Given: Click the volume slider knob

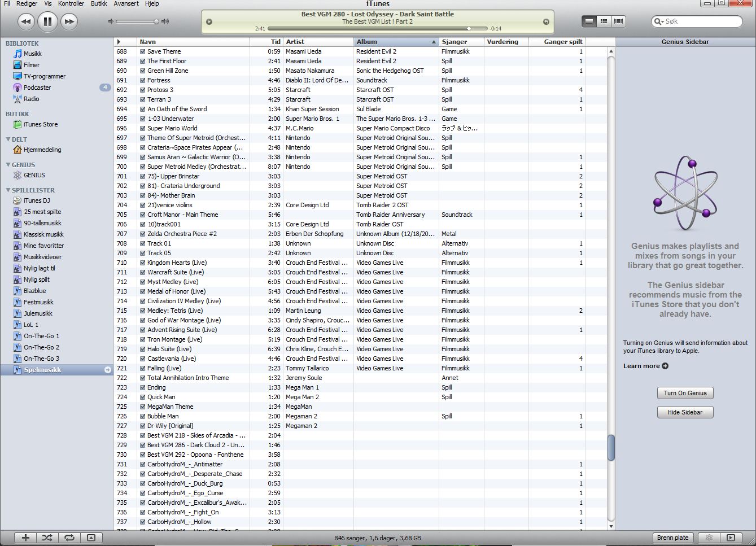Looking at the screenshot, I should point(156,21).
